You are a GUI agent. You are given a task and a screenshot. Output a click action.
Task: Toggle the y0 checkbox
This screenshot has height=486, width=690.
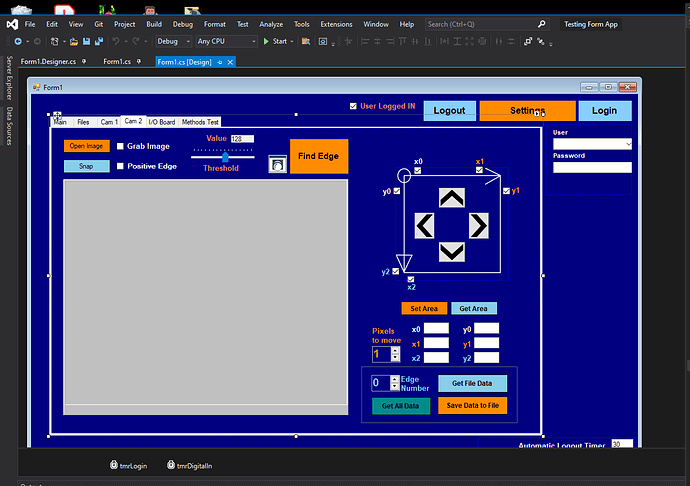397,191
